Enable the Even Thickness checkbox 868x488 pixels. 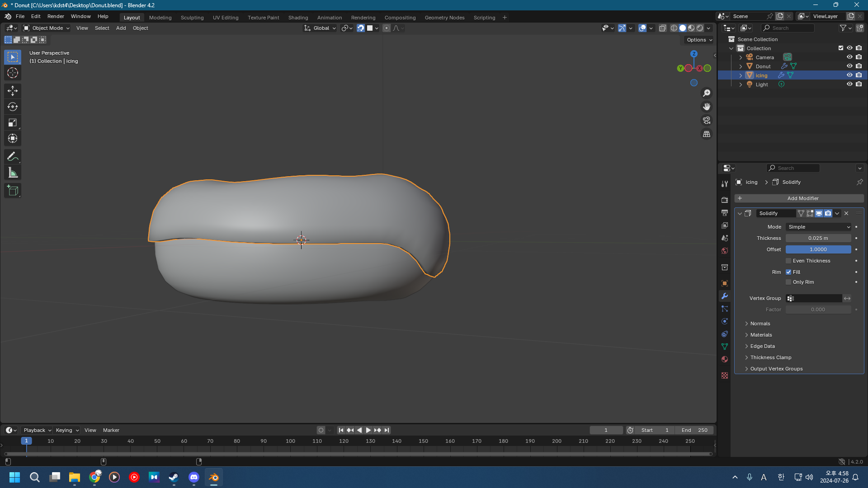[x=788, y=261]
